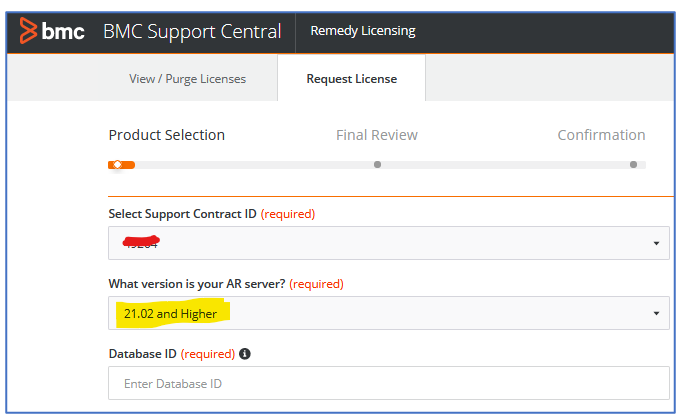The width and height of the screenshot is (682, 420).
Task: Click the Final Review step label
Action: point(377,135)
